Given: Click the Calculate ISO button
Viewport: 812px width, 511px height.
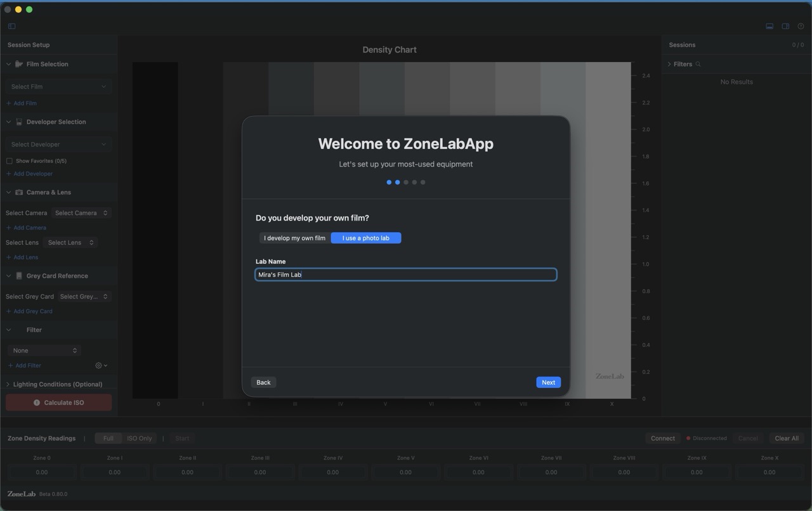Looking at the screenshot, I should click(x=58, y=403).
